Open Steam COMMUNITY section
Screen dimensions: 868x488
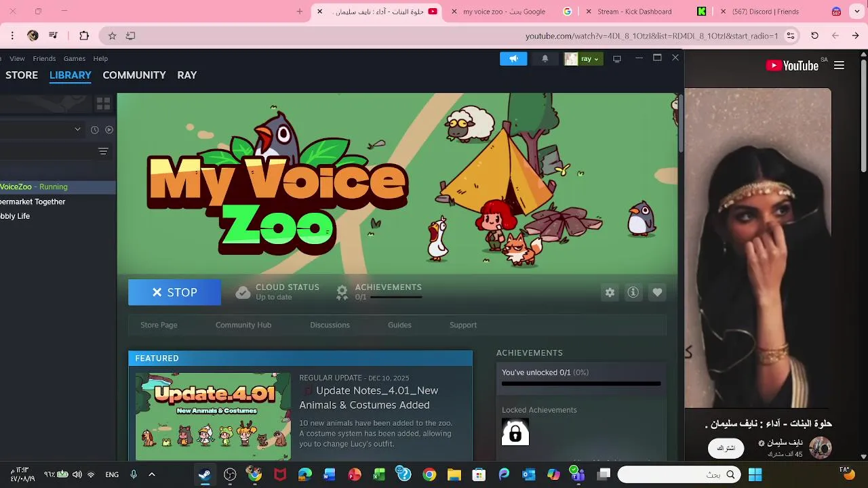134,75
